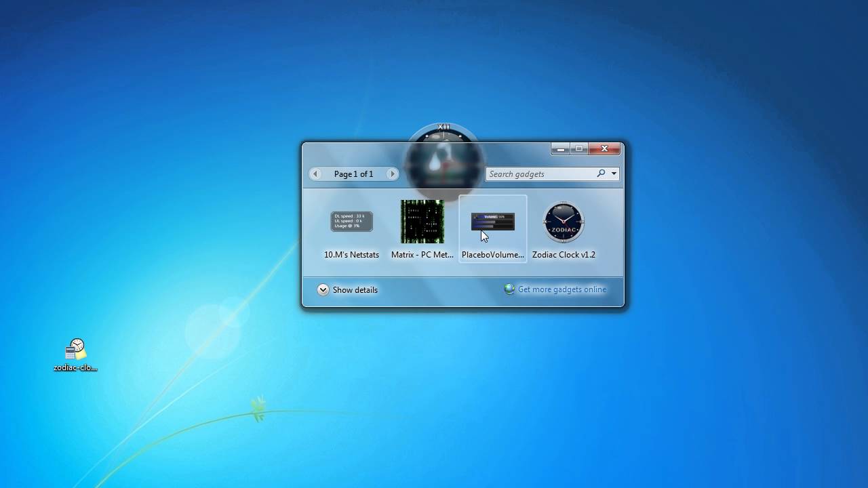
Task: Click the Page 1 of 1 indicator
Action: point(353,174)
